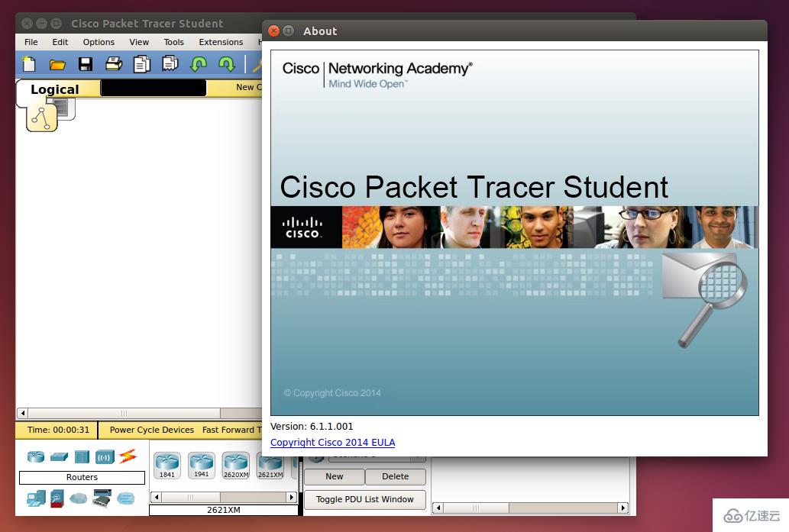789x532 pixels.
Task: Click the Redo green arrow icon
Action: coord(226,64)
